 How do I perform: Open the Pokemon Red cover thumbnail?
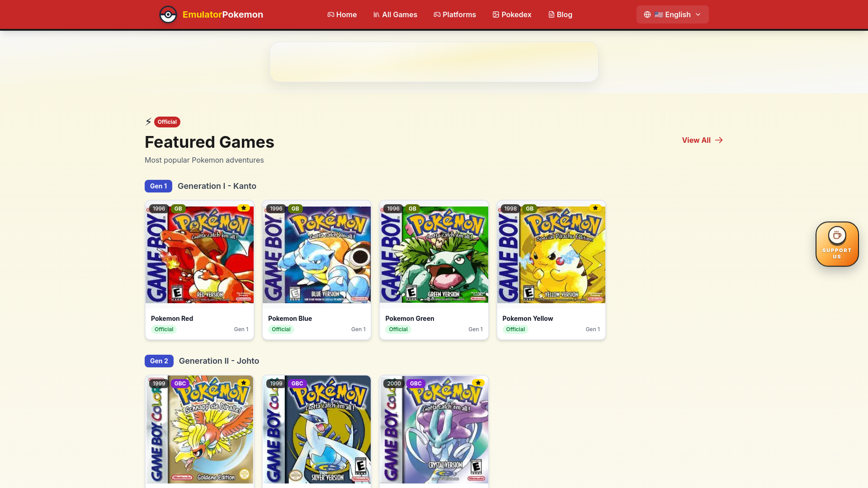(x=199, y=255)
